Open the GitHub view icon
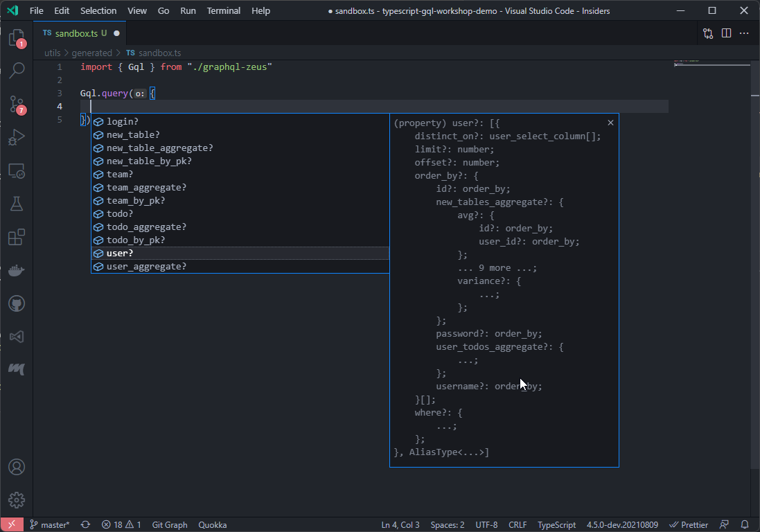This screenshot has height=532, width=760. pos(17,304)
